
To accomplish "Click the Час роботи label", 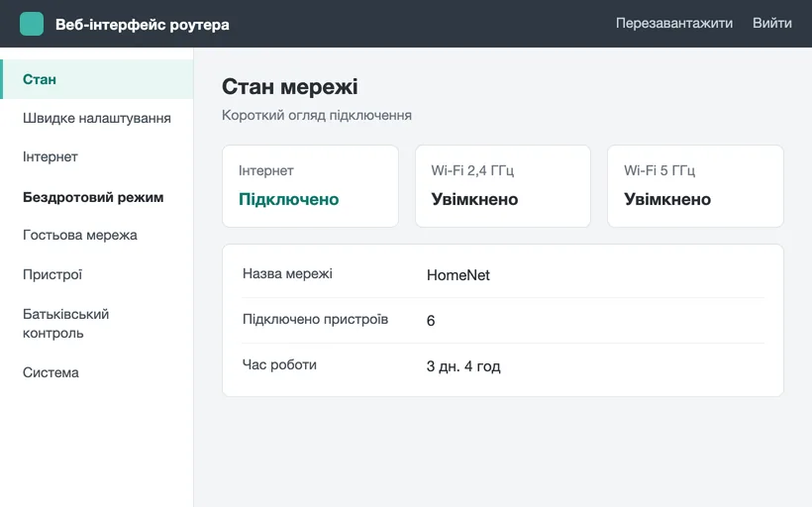I will [279, 364].
